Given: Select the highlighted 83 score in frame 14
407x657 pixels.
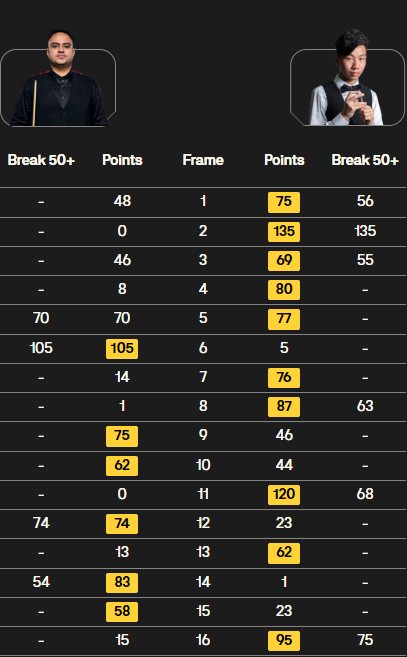Looking at the screenshot, I should 122,582.
